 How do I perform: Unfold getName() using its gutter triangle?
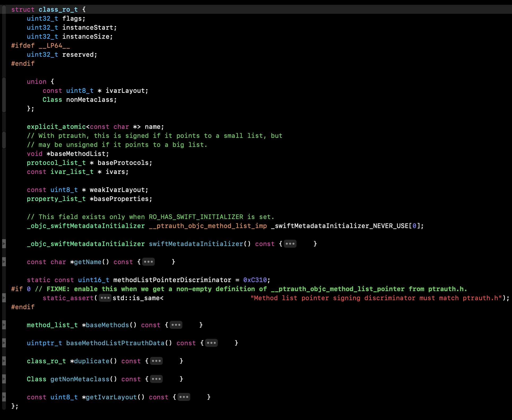4,262
